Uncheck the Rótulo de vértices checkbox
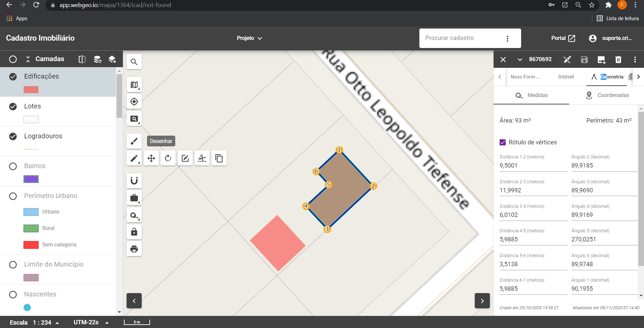This screenshot has width=644, height=328. click(503, 142)
